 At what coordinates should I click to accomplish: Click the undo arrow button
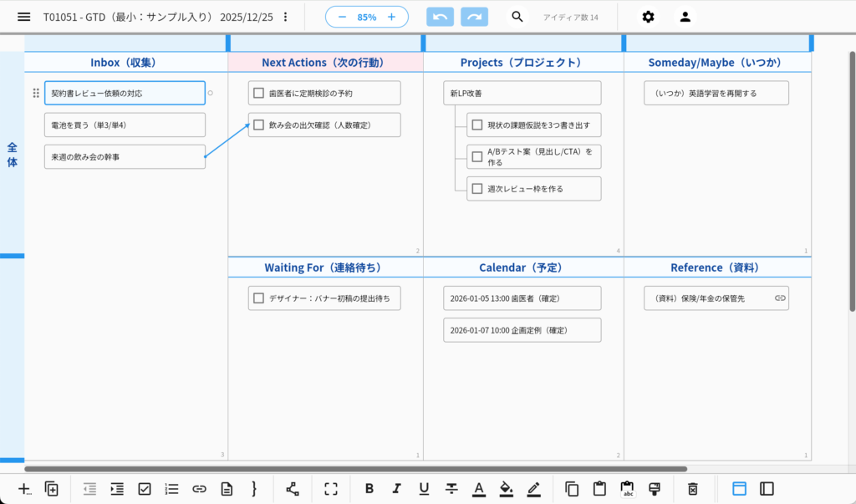[x=441, y=17]
